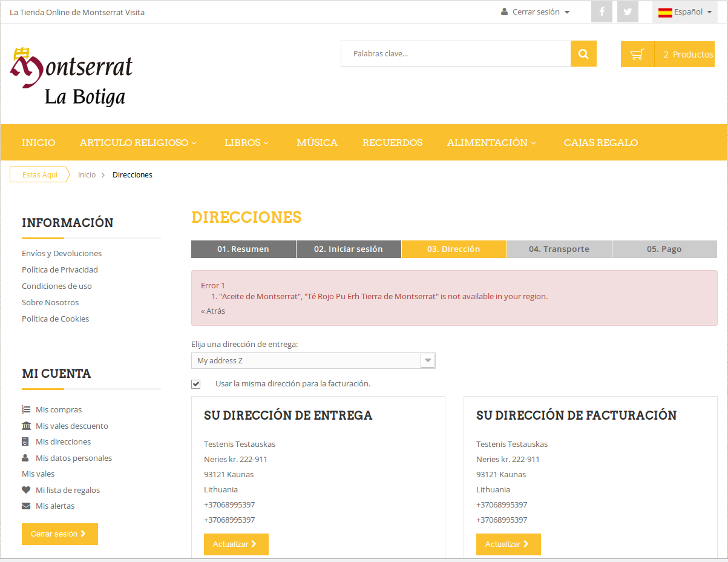Select the 05. Pago step tab
Viewport: 728px width, 562px height.
[664, 249]
